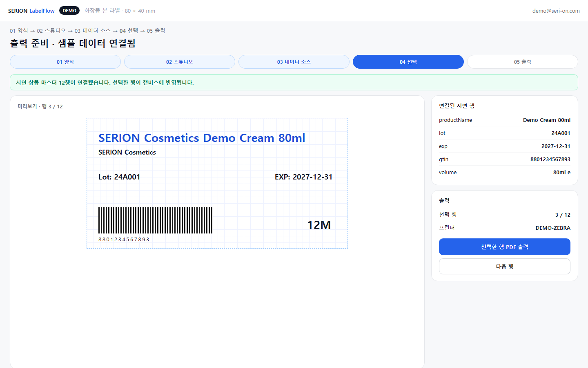
Task: Click the 연결된 시연 행 panel heading
Action: click(x=457, y=106)
